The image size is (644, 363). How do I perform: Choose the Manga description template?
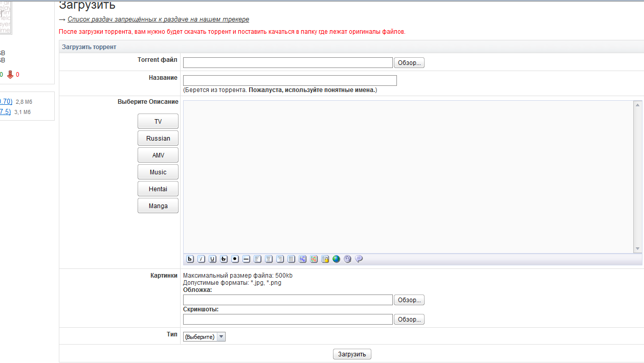click(x=158, y=206)
